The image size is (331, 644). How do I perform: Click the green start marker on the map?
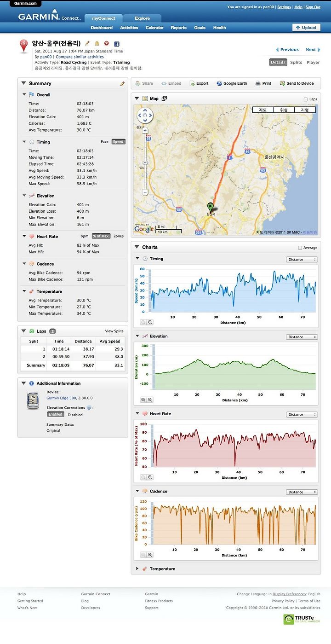(211, 208)
